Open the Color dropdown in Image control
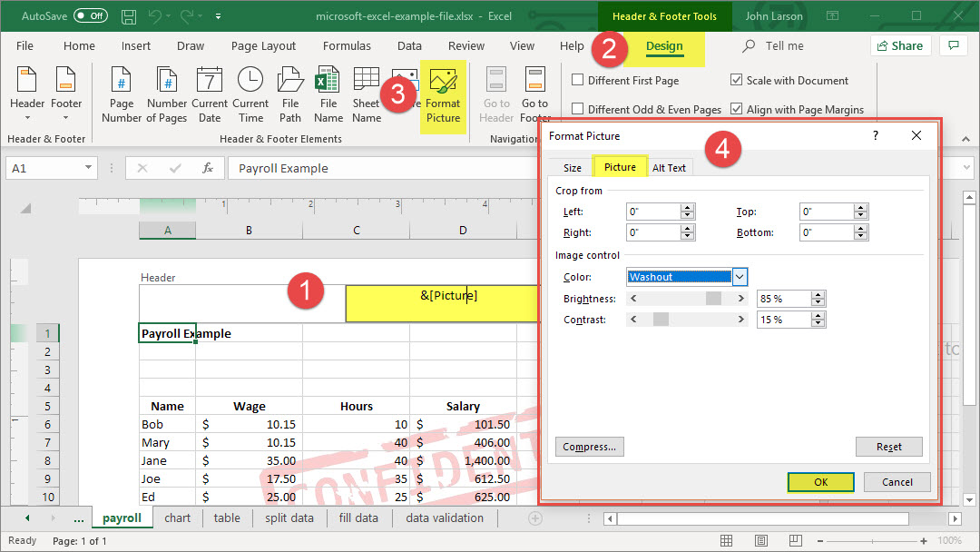This screenshot has height=552, width=980. (740, 277)
